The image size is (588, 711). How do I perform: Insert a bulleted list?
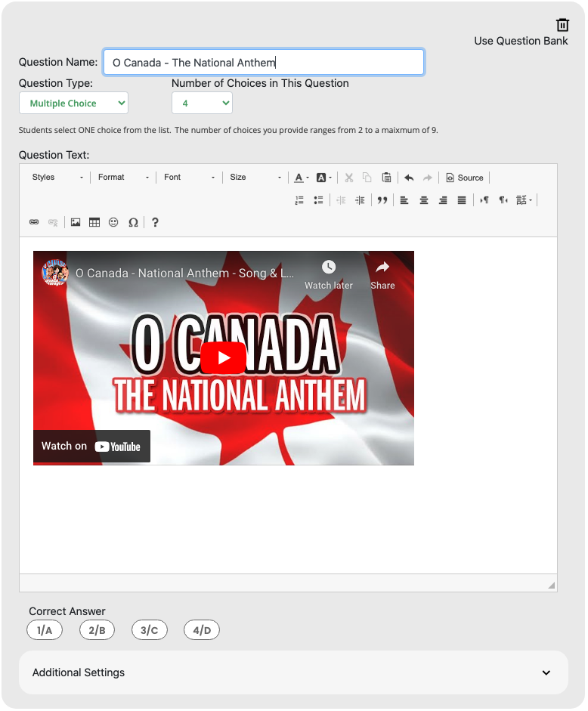pyautogui.click(x=318, y=200)
